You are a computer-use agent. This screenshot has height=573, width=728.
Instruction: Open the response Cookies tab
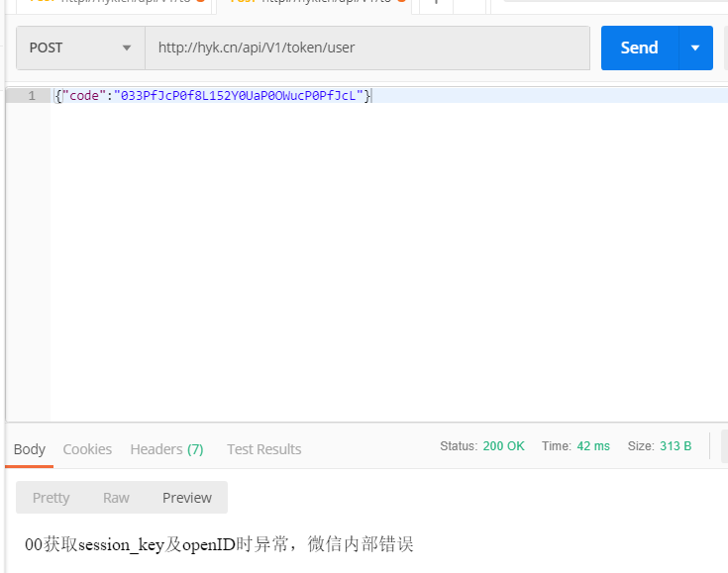click(x=87, y=449)
